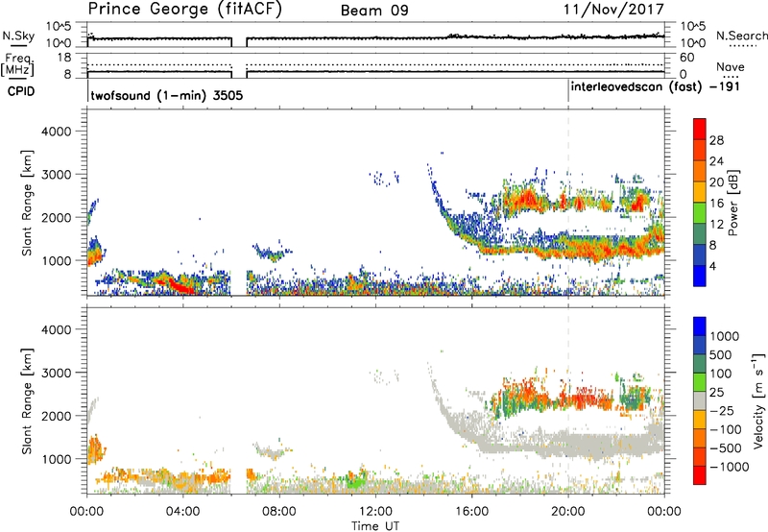Click the Nave axis value 60
The width and height of the screenshot is (768, 532).
[687, 58]
